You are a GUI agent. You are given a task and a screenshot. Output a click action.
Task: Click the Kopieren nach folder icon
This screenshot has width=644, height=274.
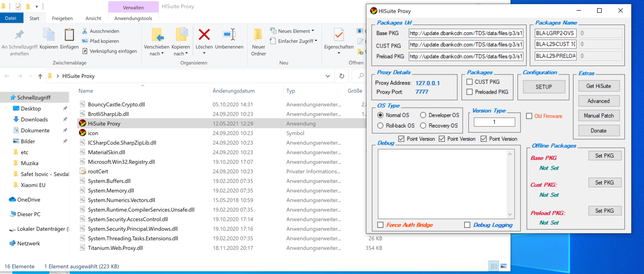point(181,35)
